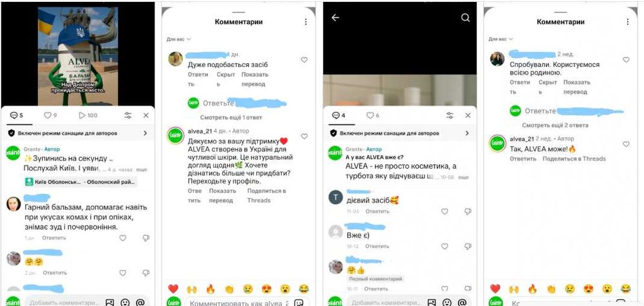Open the three-dot menu in the first Комментарии panel
This screenshot has width=644, height=306.
pos(305,22)
